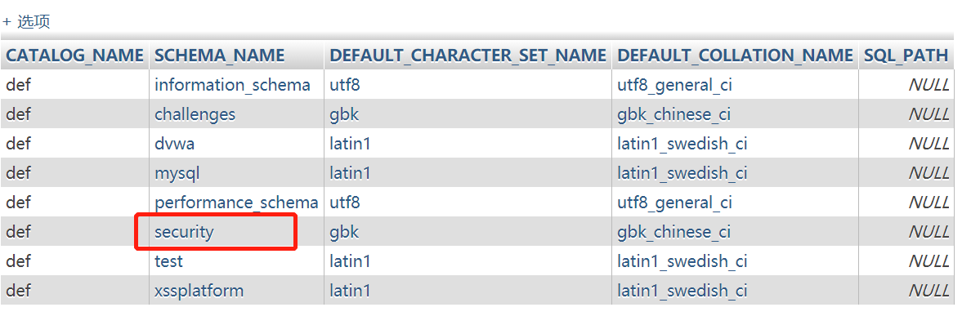Select the performance_schema cell
The height and width of the screenshot is (334, 980).
236,203
